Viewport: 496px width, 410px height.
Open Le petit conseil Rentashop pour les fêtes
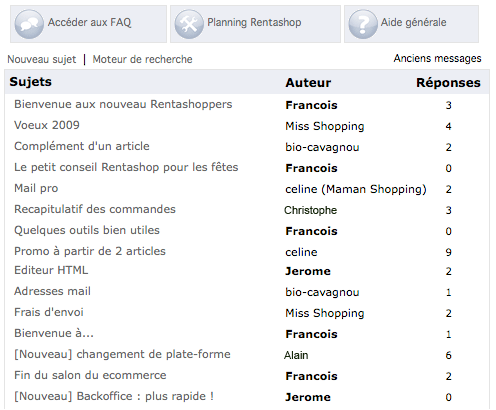tap(126, 167)
